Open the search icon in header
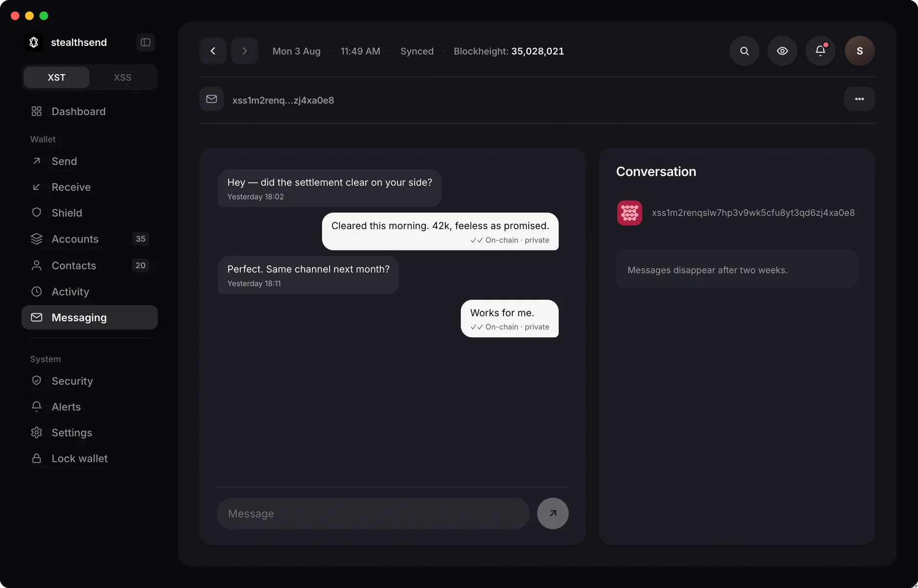The height and width of the screenshot is (588, 918). [744, 51]
